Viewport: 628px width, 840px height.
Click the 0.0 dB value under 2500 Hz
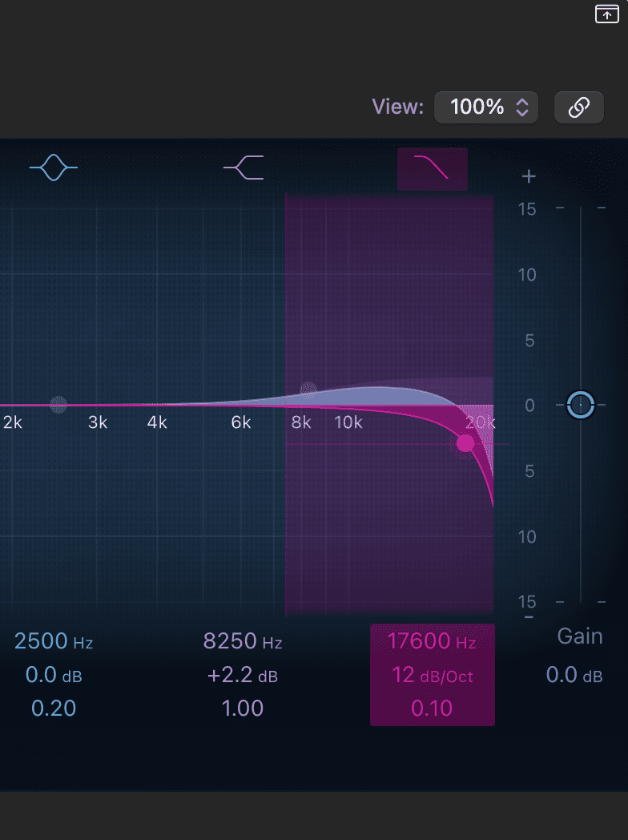[x=54, y=675]
